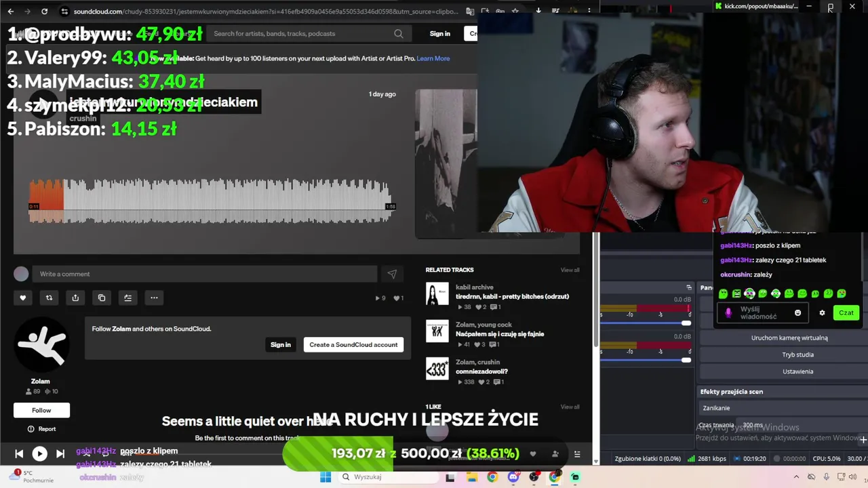Open tiredrnn, kabil - pretty bitches track
This screenshot has height=488, width=868.
(x=512, y=296)
